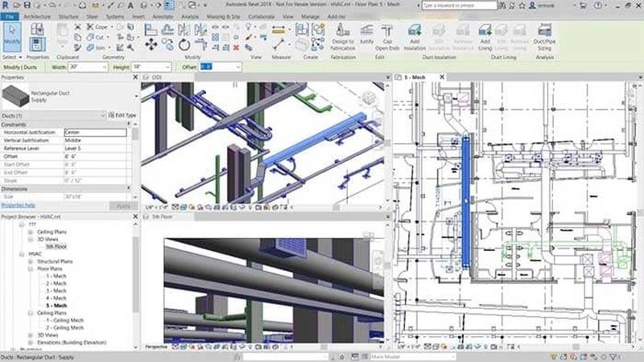Click the Move tool icon
Viewport: 644px width, 362px height.
click(x=151, y=44)
